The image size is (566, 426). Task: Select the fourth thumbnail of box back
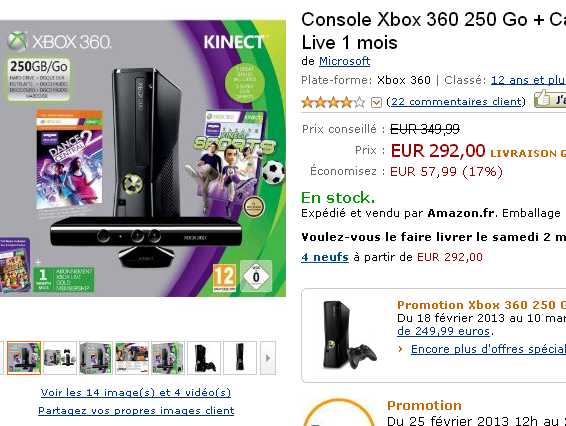coord(132,358)
